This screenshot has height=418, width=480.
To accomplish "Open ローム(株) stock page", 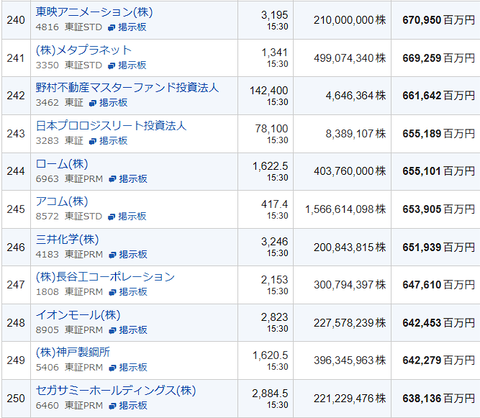I will 62,164.
